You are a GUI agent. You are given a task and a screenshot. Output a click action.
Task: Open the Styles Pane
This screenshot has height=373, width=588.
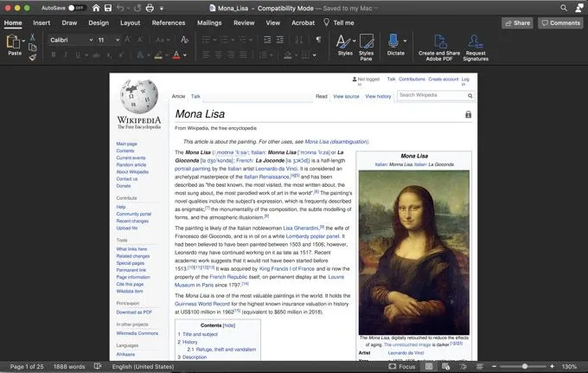366,48
